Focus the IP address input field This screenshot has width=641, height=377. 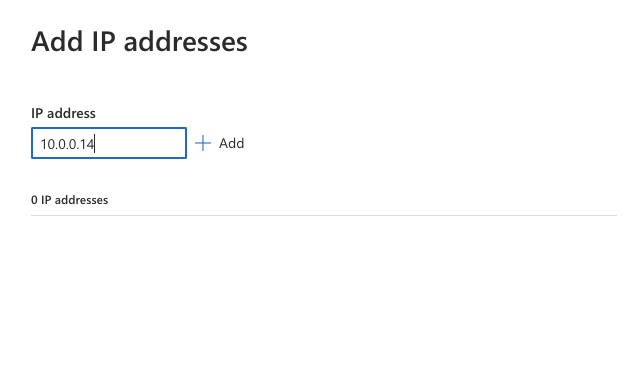click(109, 143)
